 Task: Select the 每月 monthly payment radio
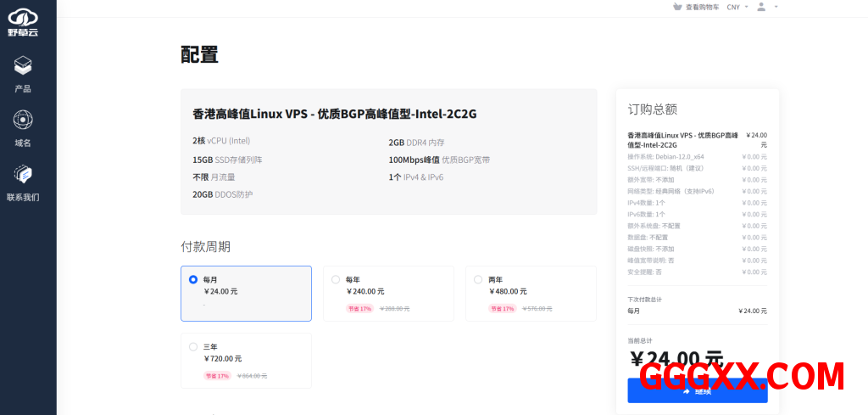pos(193,279)
